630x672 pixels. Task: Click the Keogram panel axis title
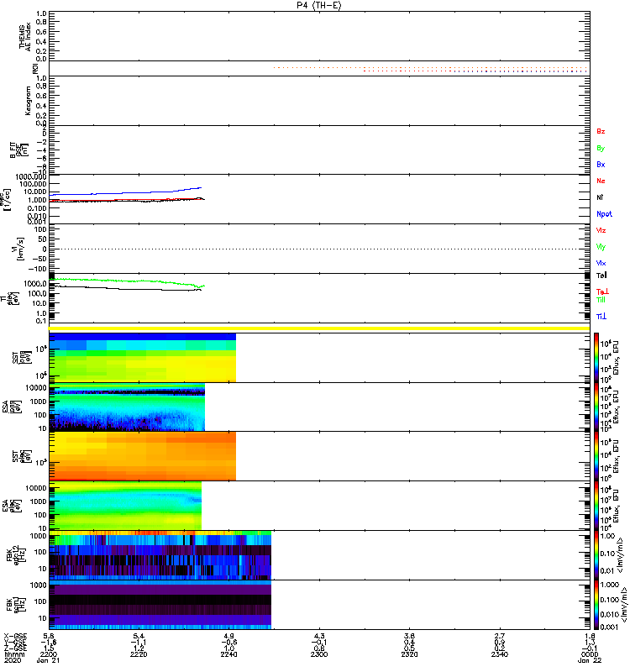point(28,101)
